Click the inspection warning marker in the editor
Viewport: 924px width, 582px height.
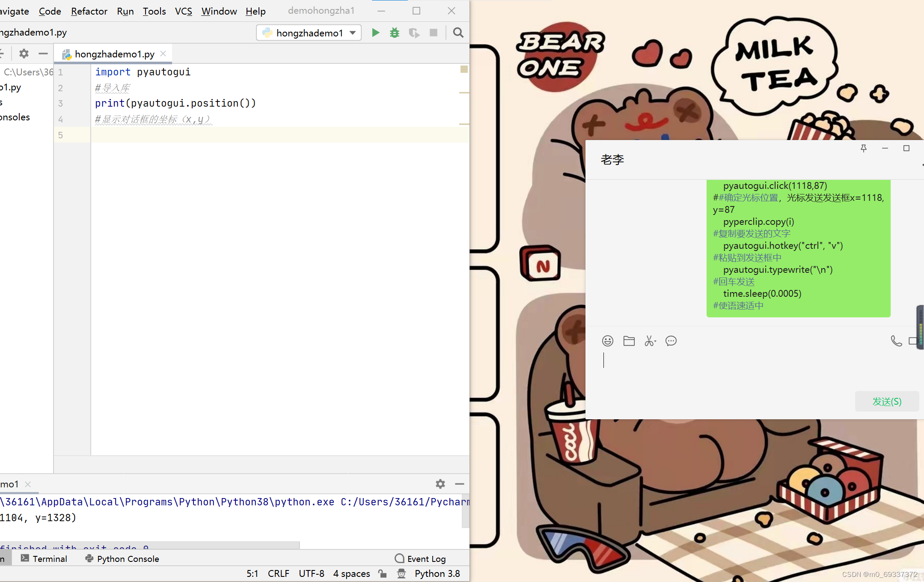[x=464, y=69]
